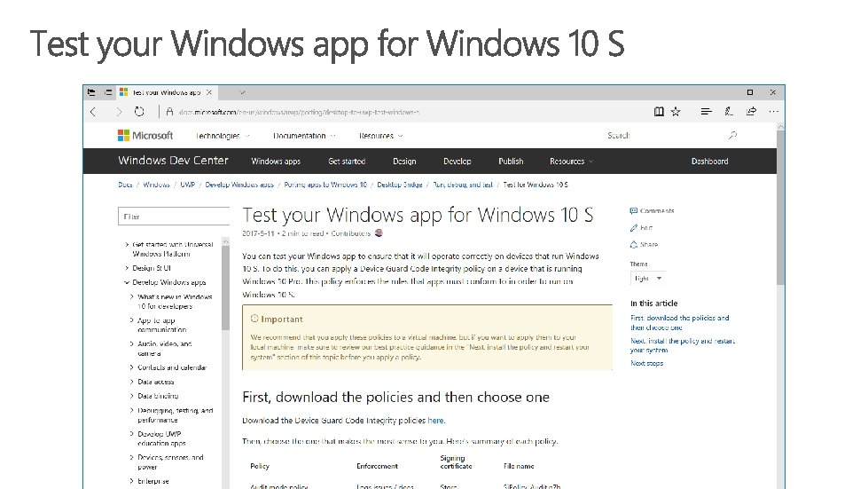Jump to 'Next, install the policy' section
868x489 pixels.
pos(683,345)
